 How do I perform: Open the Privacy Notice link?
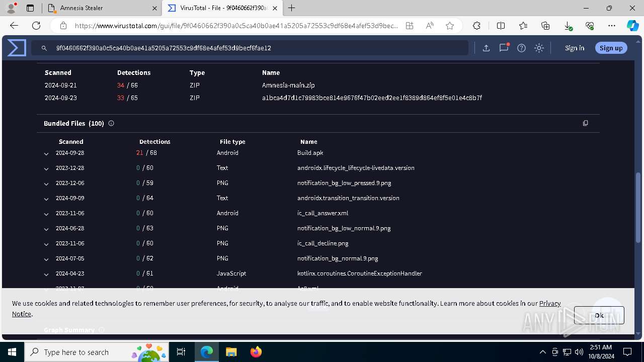pyautogui.click(x=550, y=303)
